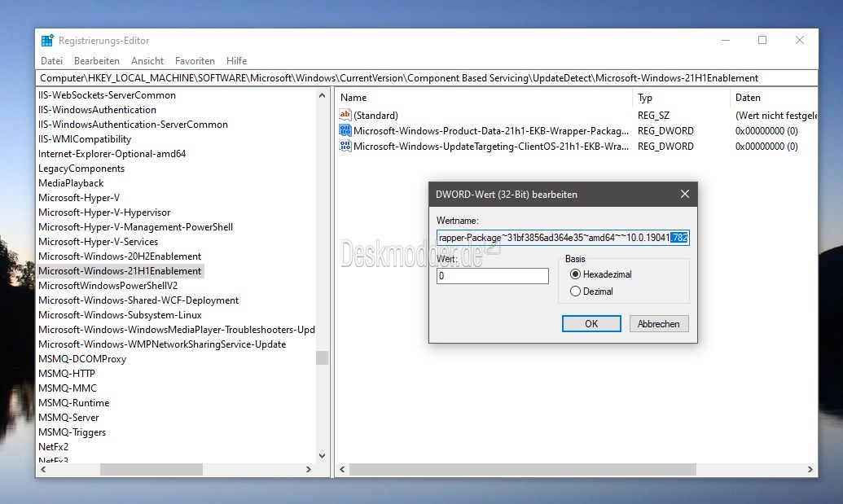Select the Microsoft-Hyper-V-Hypervisor key
This screenshot has width=843, height=504.
(104, 213)
